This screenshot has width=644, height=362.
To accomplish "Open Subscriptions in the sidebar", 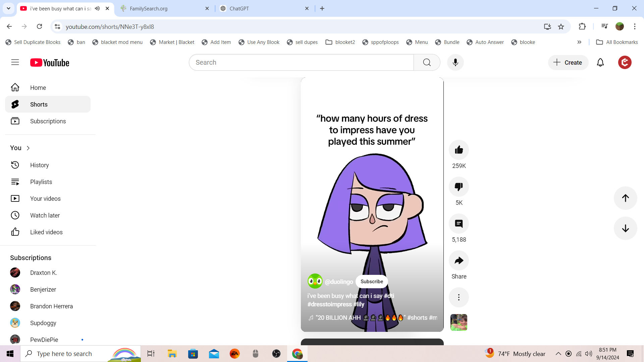I will [48, 121].
